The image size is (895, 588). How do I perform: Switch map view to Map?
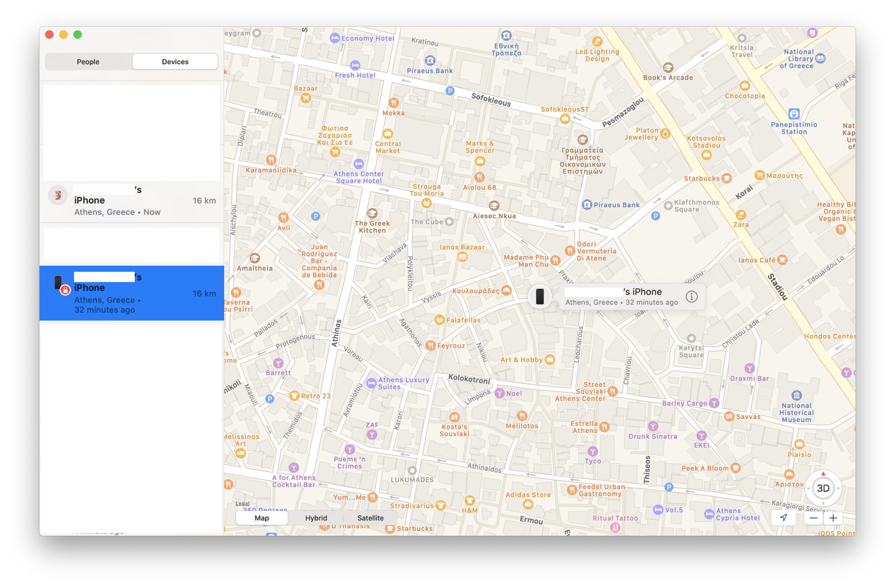point(262,518)
